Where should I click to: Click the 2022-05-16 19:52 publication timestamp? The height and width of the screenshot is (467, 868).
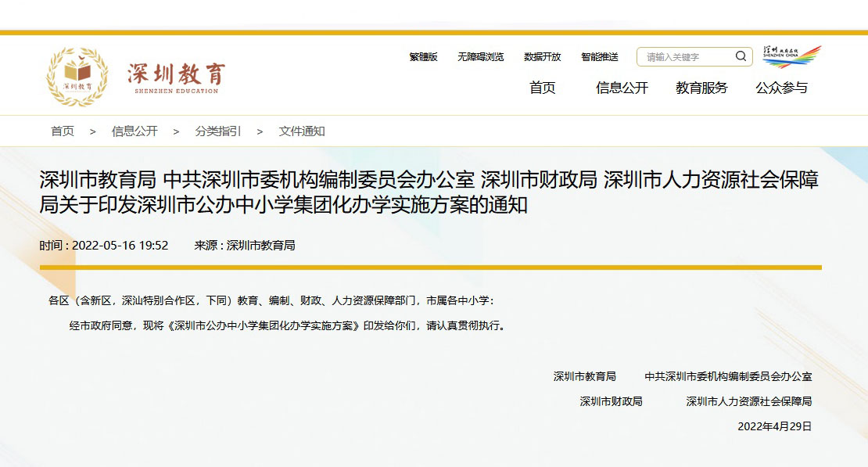pos(120,246)
